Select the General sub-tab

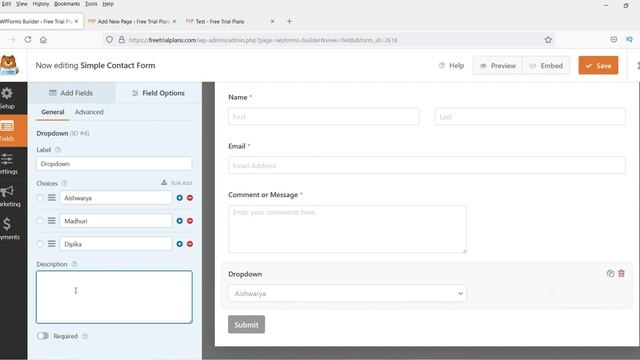coord(53,112)
